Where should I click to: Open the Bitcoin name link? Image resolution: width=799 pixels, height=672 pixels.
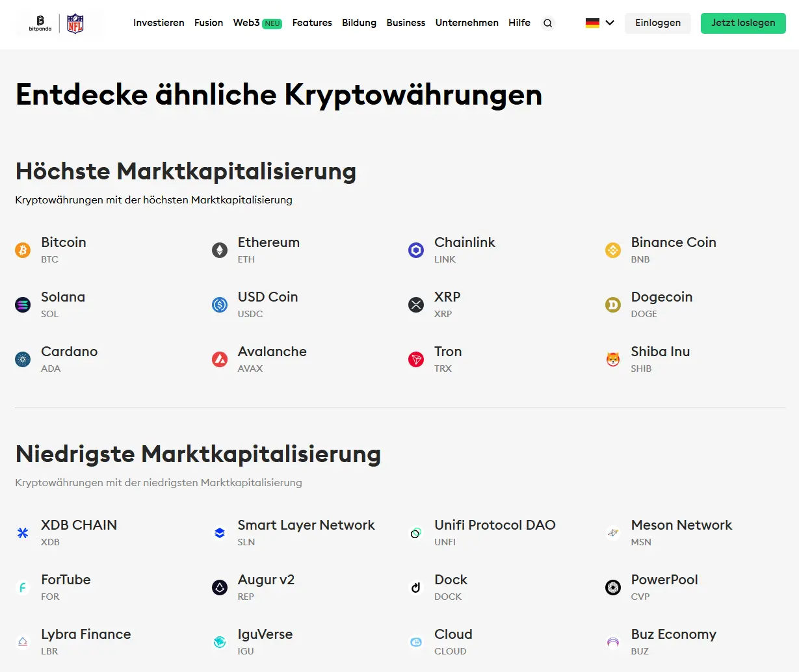point(64,242)
